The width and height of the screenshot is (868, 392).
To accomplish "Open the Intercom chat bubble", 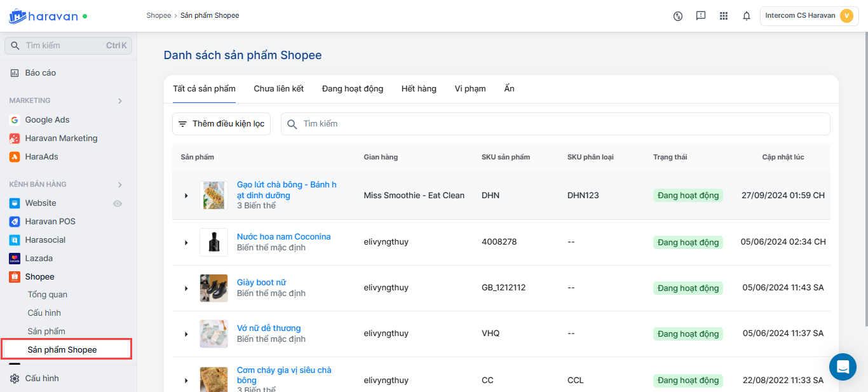I will coord(843,367).
